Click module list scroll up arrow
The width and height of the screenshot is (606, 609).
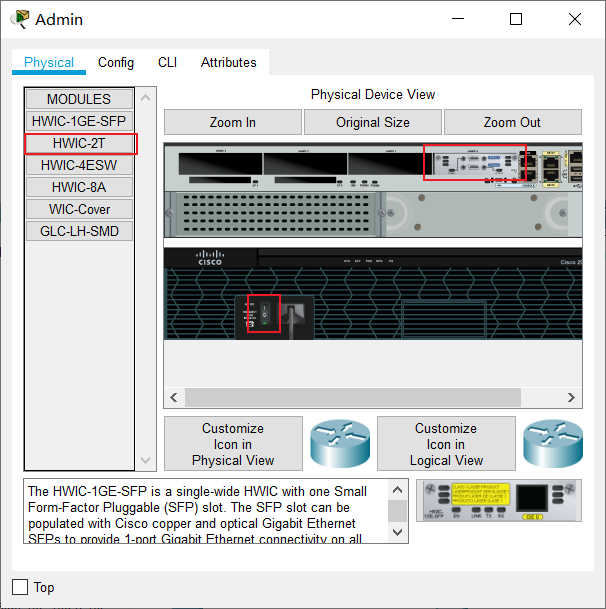146,98
